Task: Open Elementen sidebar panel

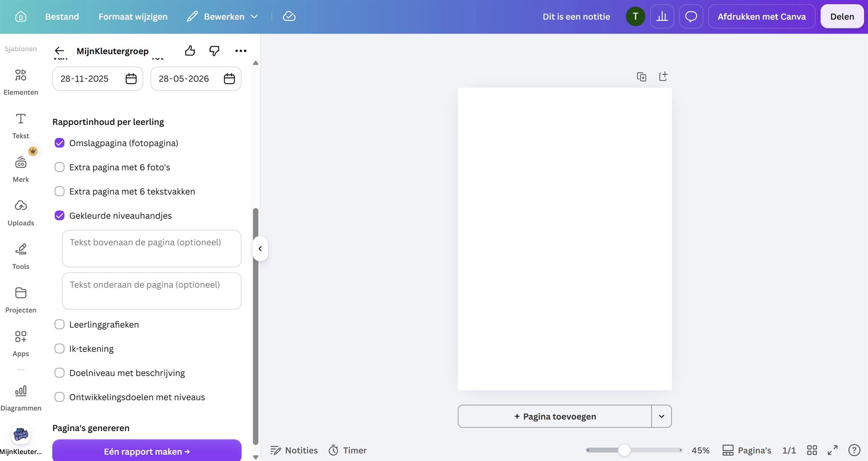Action: [x=21, y=82]
